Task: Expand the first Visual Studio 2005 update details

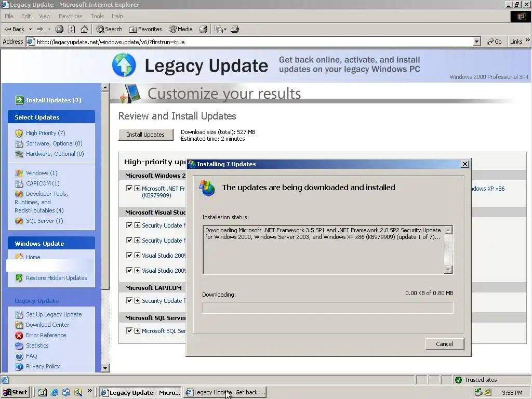Action: point(137,255)
